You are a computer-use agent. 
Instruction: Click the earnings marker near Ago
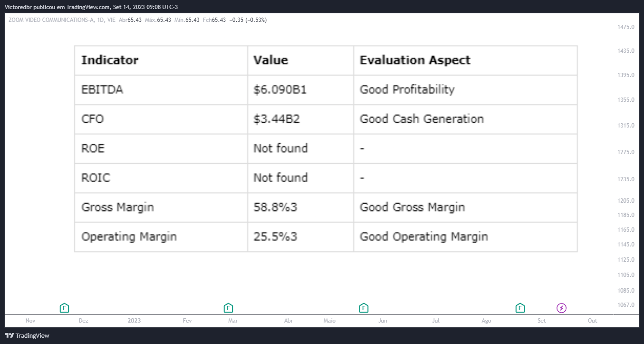(520, 308)
